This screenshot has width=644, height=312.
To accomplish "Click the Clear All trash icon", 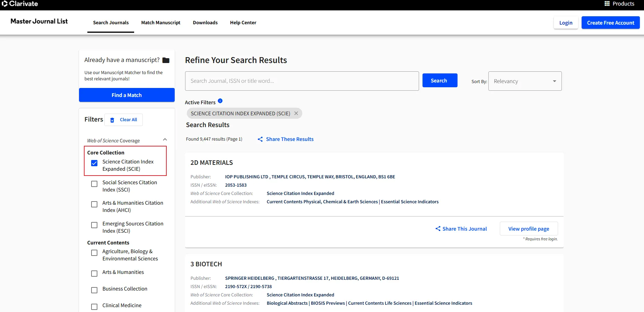I will pos(112,120).
